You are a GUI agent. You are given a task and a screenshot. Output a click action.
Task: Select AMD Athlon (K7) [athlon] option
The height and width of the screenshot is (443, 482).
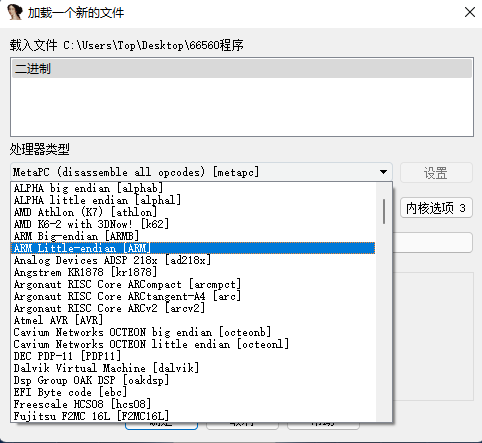coord(193,212)
